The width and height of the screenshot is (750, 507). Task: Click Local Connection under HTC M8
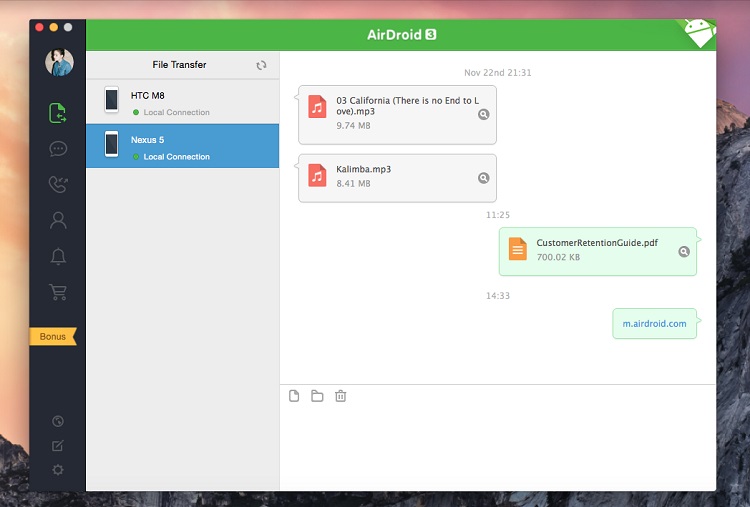click(176, 112)
